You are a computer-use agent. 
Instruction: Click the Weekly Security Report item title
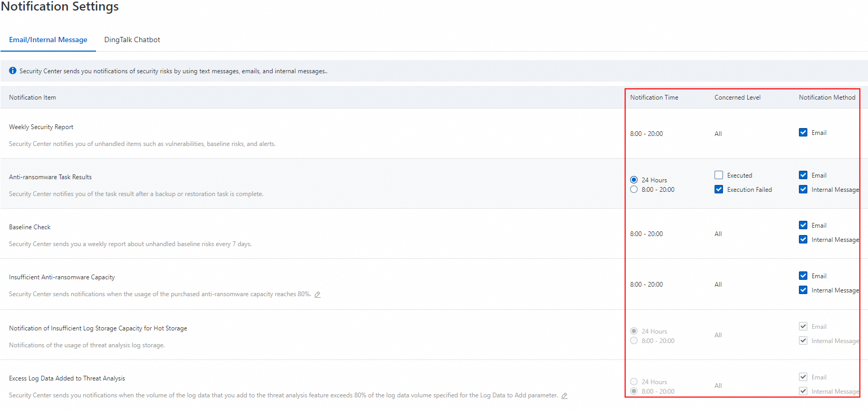tap(41, 127)
